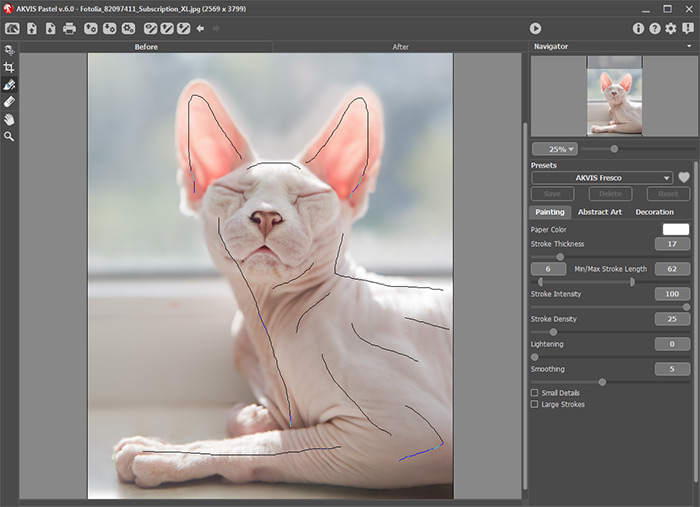Click the Lightening value field
The height and width of the screenshot is (507, 700).
point(672,344)
